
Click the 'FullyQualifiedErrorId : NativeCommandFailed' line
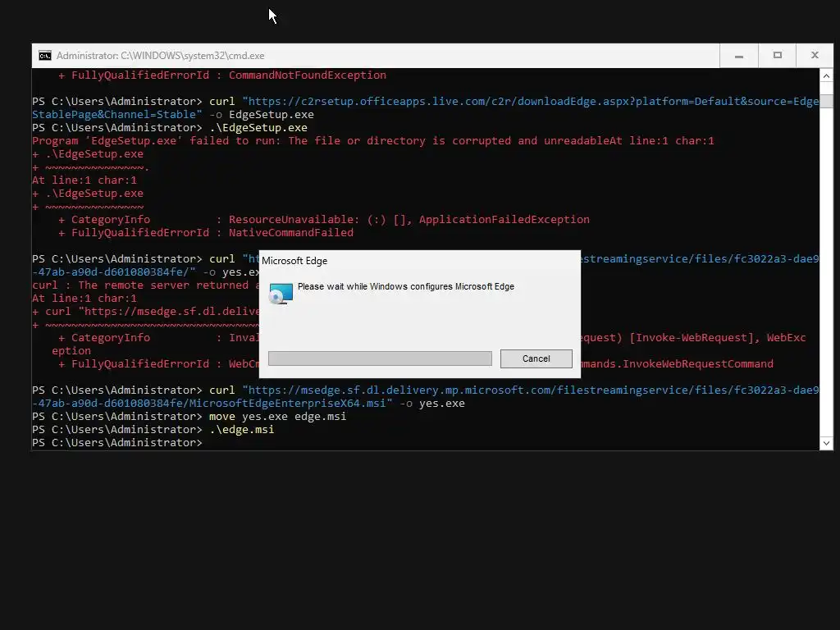pyautogui.click(x=206, y=232)
